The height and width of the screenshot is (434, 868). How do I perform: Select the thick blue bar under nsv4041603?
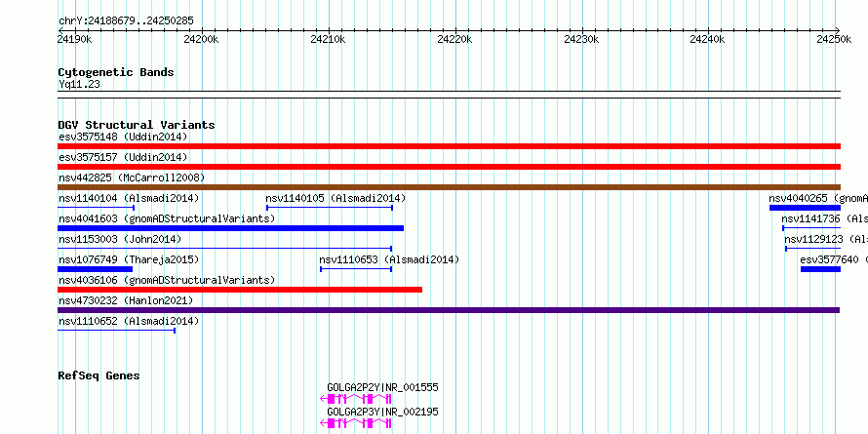[231, 228]
